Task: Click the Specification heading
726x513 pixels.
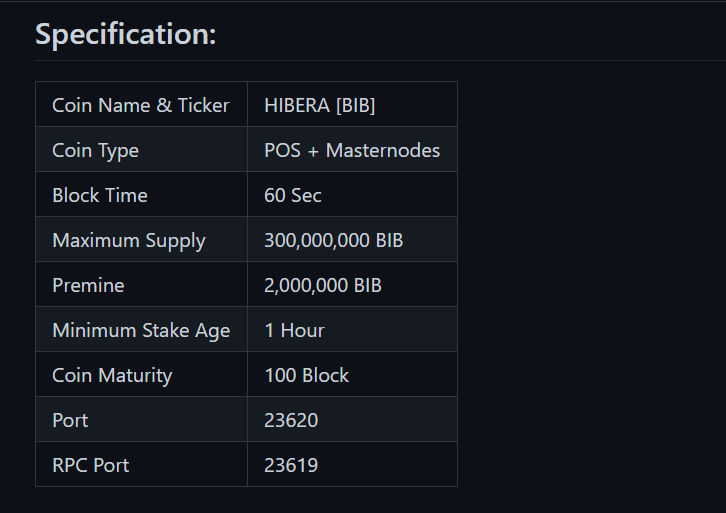Action: [x=125, y=34]
